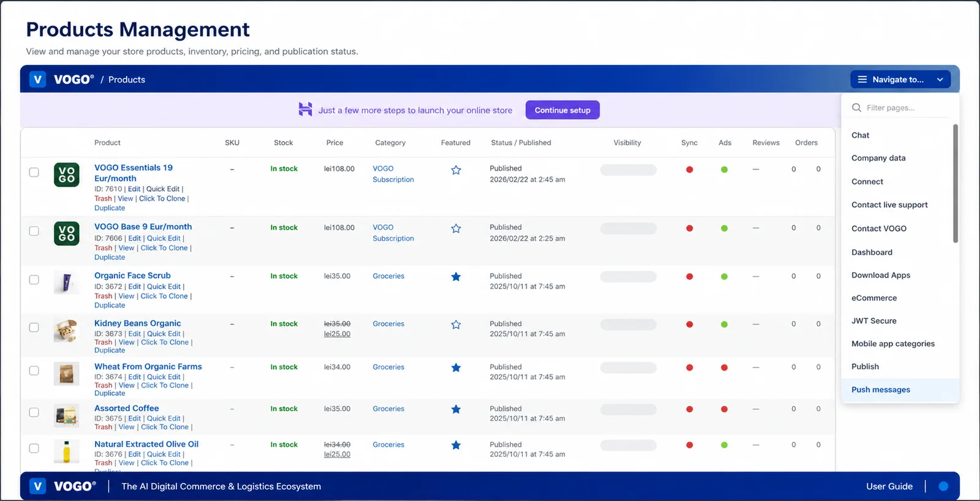
Task: Open Assorted Coffee product thumbnail
Action: [x=67, y=415]
